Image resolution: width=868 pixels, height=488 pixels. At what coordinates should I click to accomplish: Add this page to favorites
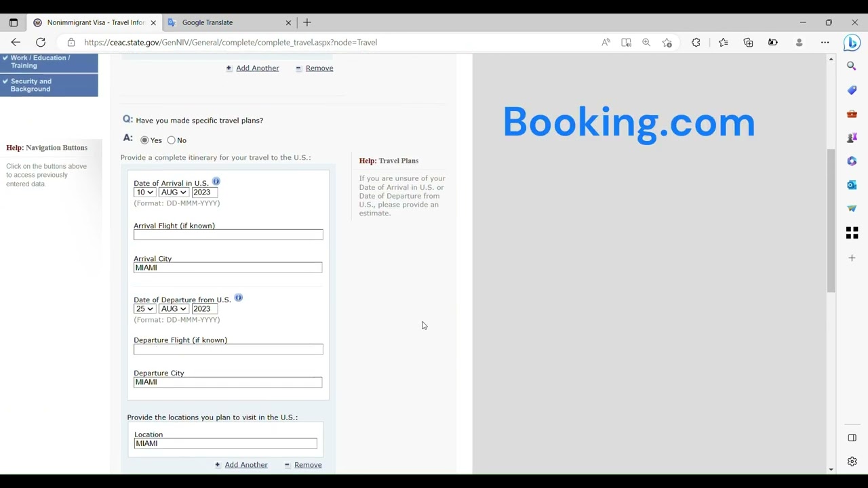click(x=667, y=42)
